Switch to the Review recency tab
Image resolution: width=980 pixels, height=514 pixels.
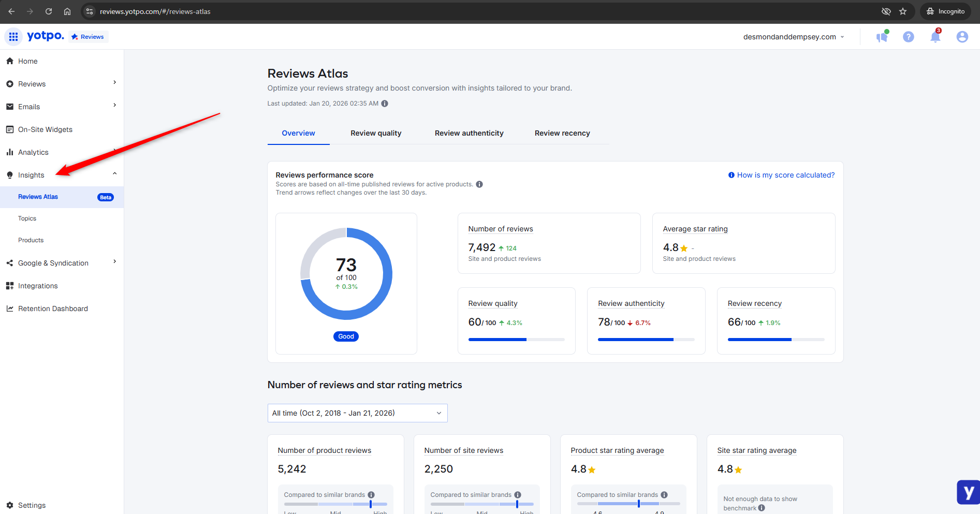[x=562, y=133]
